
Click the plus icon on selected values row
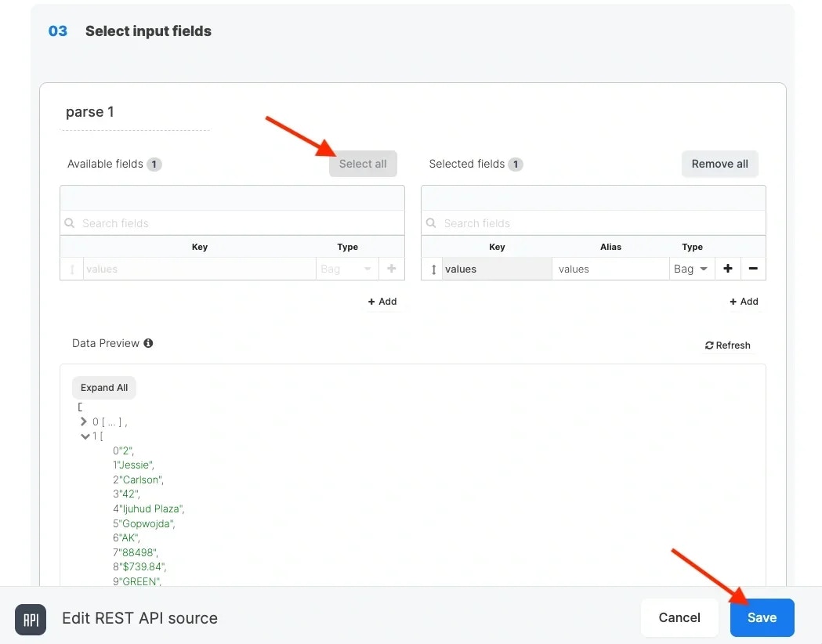(728, 269)
